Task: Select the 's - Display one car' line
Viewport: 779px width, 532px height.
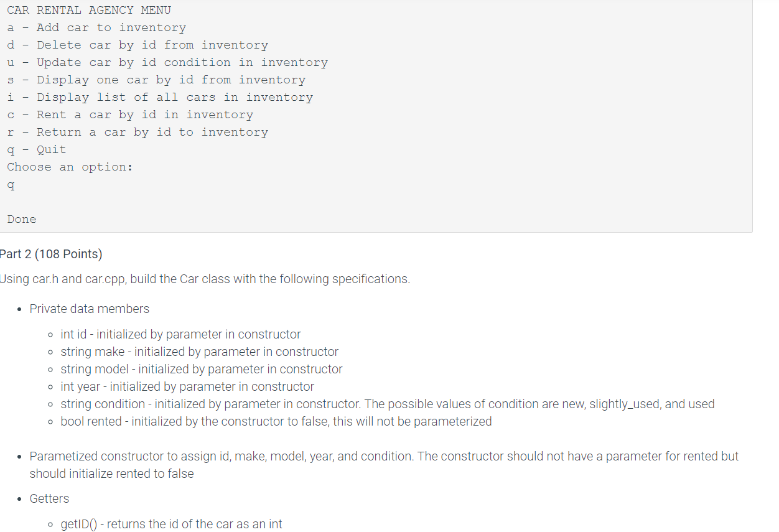Action: pos(156,80)
